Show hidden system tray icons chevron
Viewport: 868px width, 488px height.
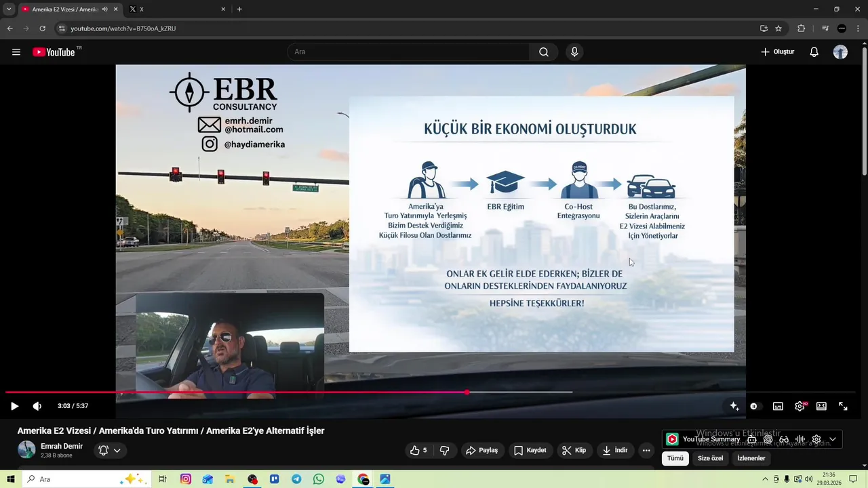coord(766,479)
